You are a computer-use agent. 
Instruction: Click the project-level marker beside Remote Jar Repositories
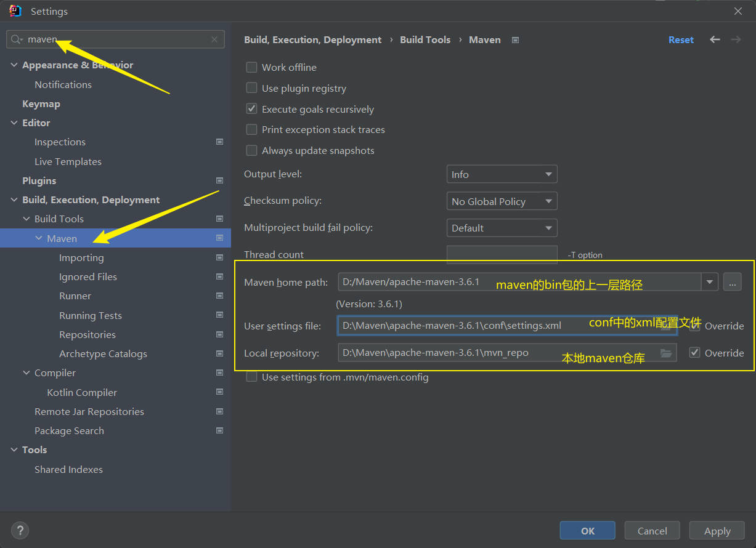(219, 411)
